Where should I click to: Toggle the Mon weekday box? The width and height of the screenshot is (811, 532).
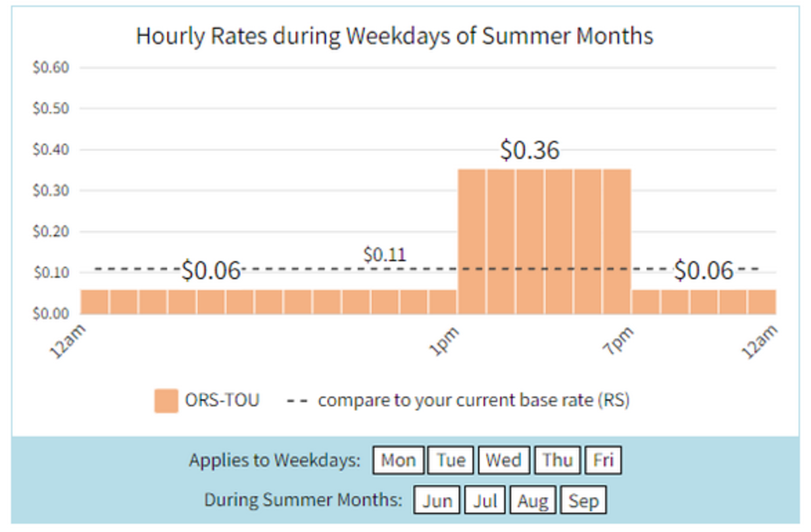[399, 461]
